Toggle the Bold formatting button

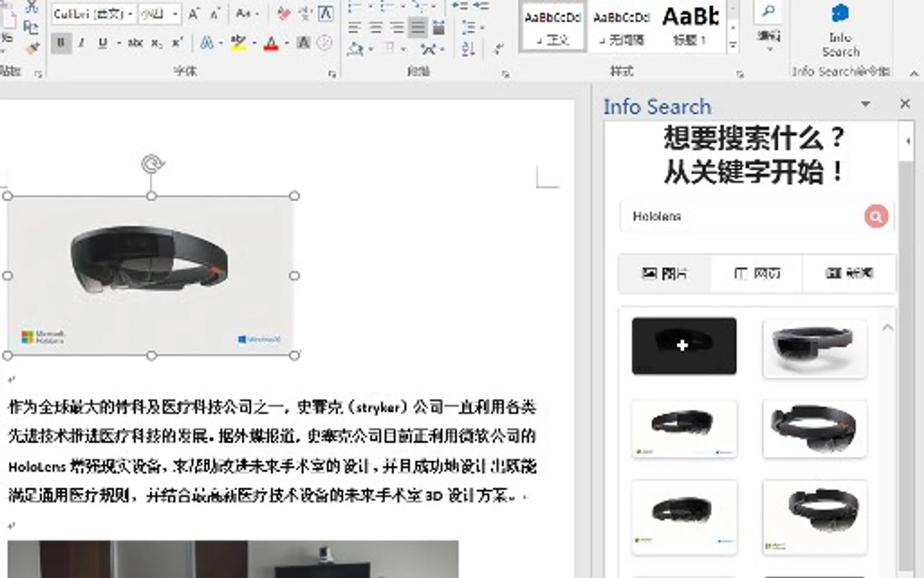tap(61, 43)
